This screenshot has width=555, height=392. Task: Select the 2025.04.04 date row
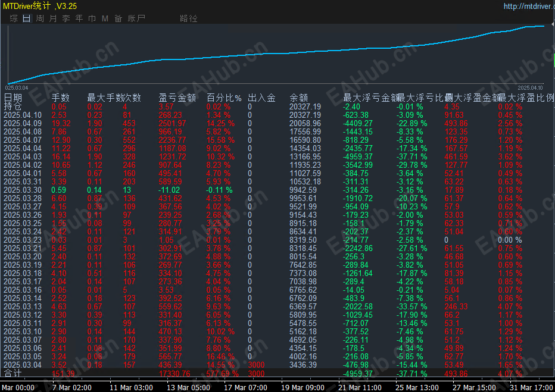[x=23, y=149]
